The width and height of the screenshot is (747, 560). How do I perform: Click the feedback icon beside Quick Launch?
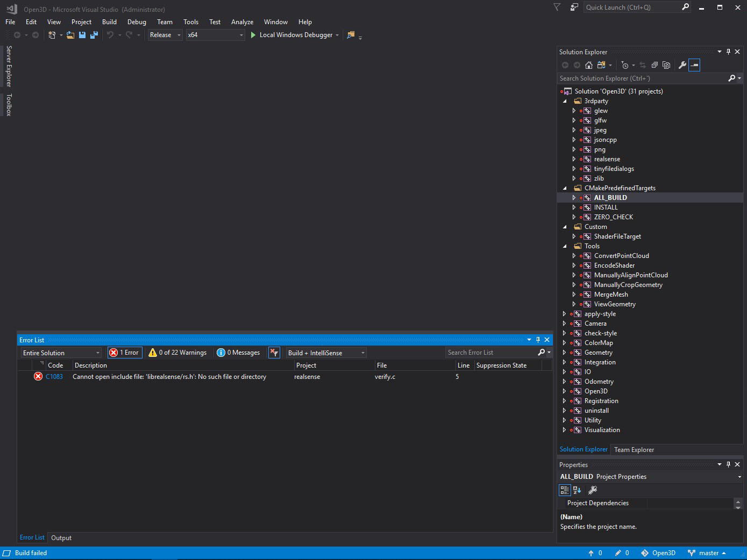pyautogui.click(x=574, y=8)
